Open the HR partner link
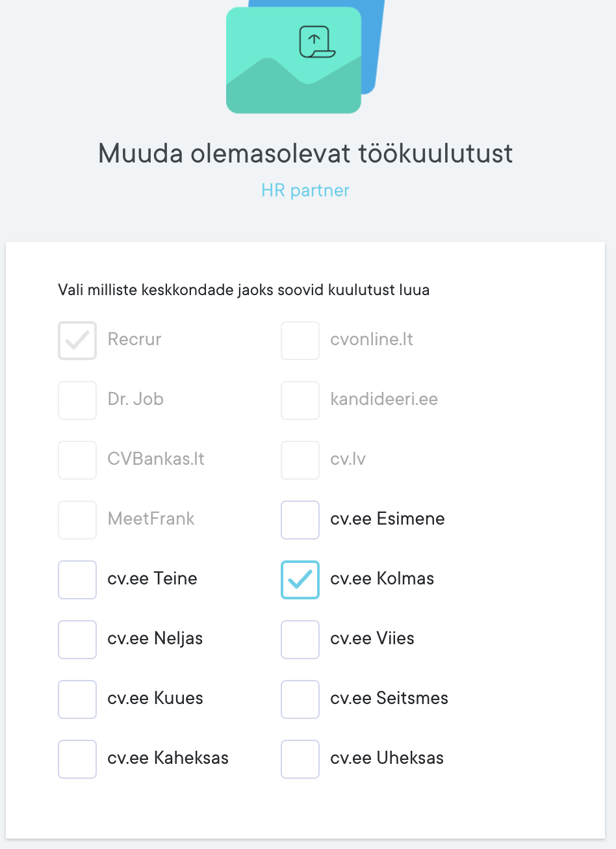616x849 pixels. (305, 190)
